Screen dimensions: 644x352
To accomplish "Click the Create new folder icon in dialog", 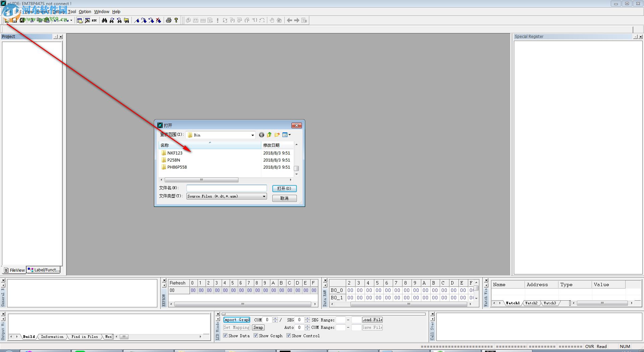I will click(277, 135).
